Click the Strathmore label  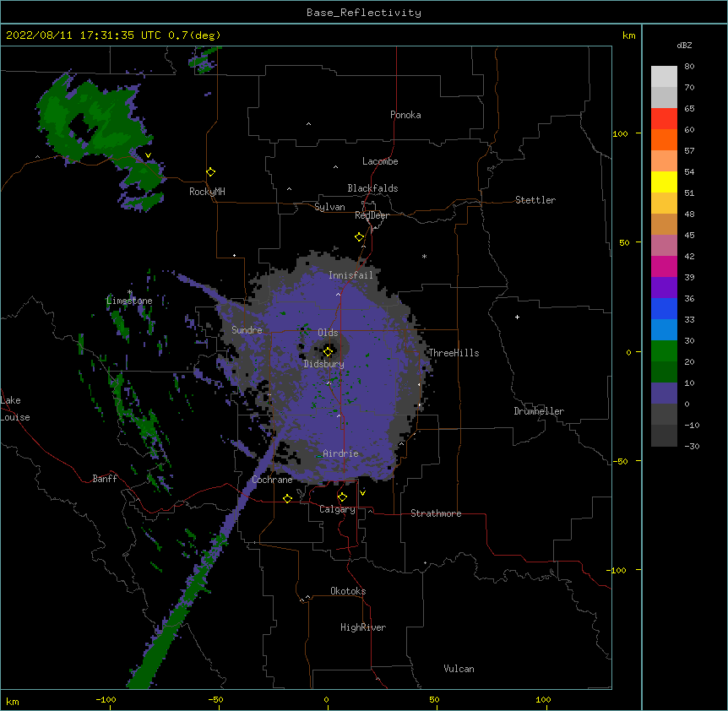[436, 513]
